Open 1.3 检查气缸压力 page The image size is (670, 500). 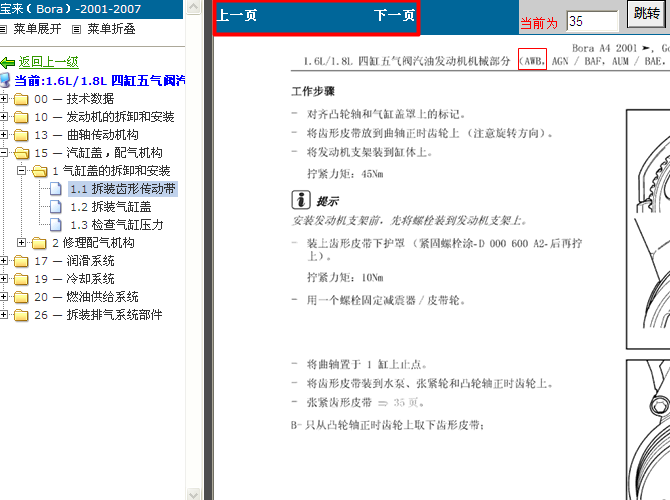(x=117, y=225)
